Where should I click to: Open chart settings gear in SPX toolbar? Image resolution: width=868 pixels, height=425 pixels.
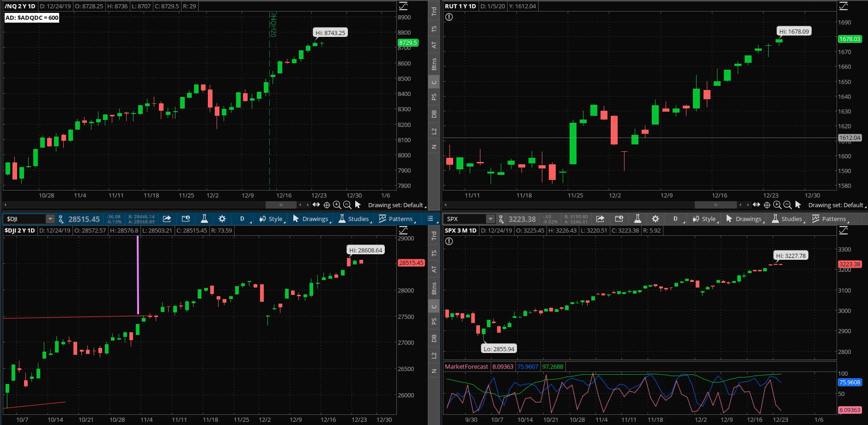pos(656,219)
